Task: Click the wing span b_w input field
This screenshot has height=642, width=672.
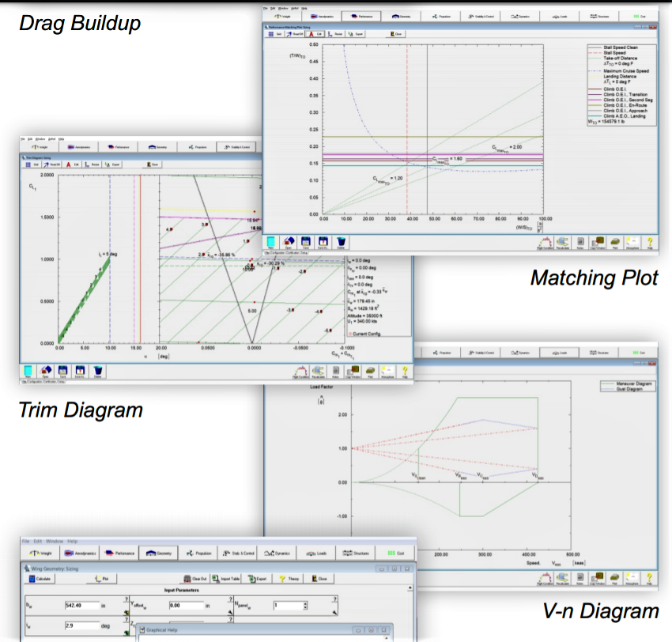Action: (x=82, y=606)
